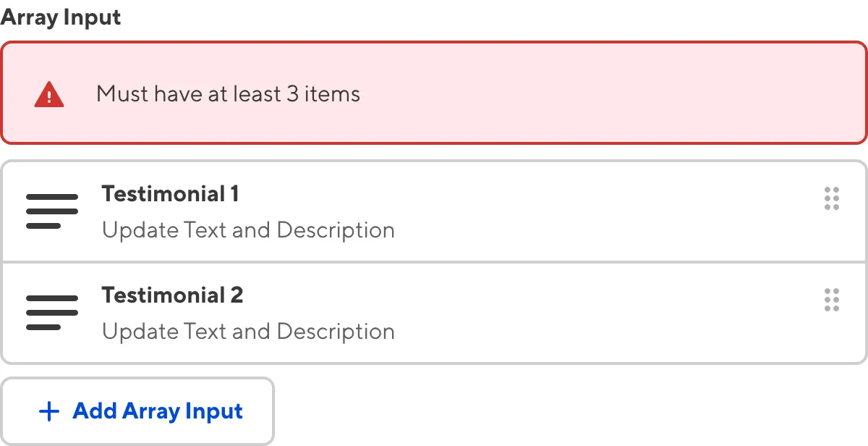Click the plus icon on Add Array Input
Image resolution: width=868 pixels, height=446 pixels.
pos(48,411)
